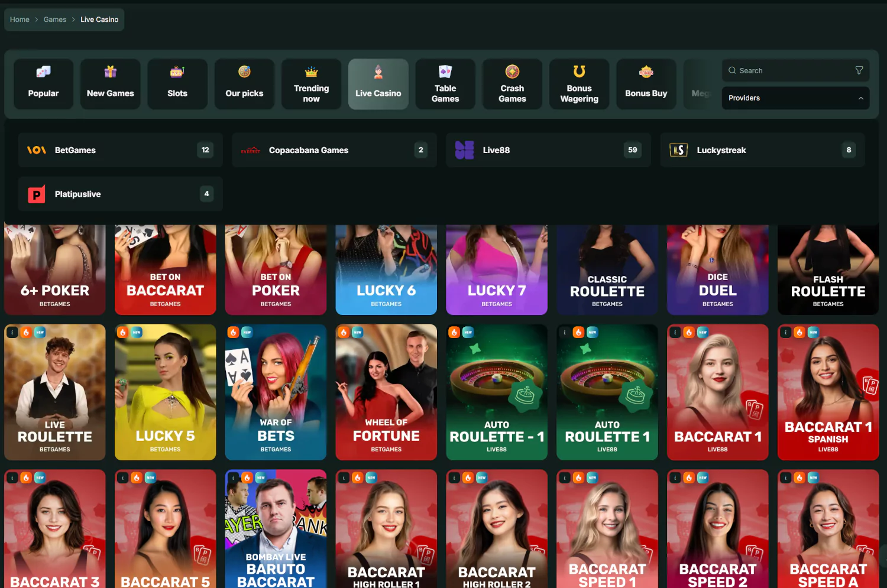Click the NEW badge icon on War of Bets
The image size is (887, 588).
[247, 332]
